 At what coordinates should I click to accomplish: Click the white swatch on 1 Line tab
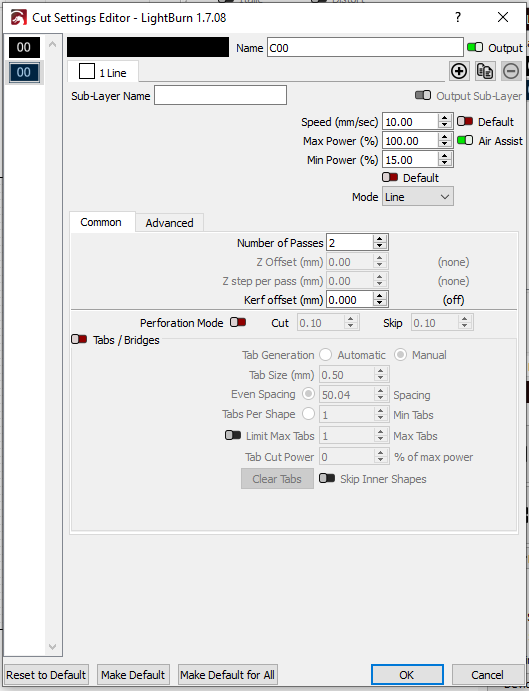(87, 71)
